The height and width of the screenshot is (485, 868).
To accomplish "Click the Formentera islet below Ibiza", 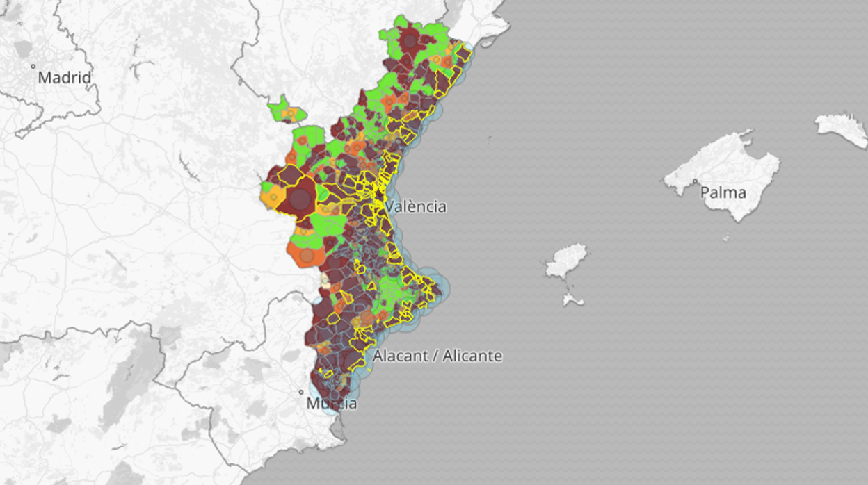I will pyautogui.click(x=572, y=299).
